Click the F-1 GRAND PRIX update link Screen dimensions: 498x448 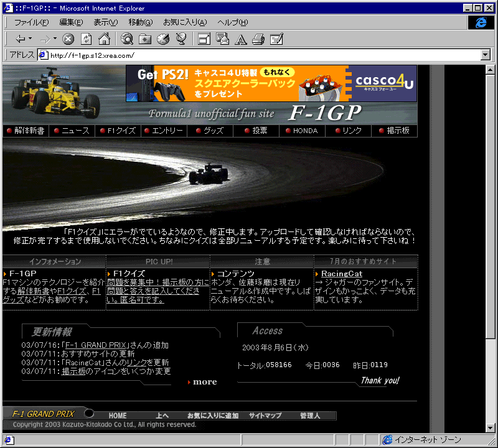click(96, 345)
